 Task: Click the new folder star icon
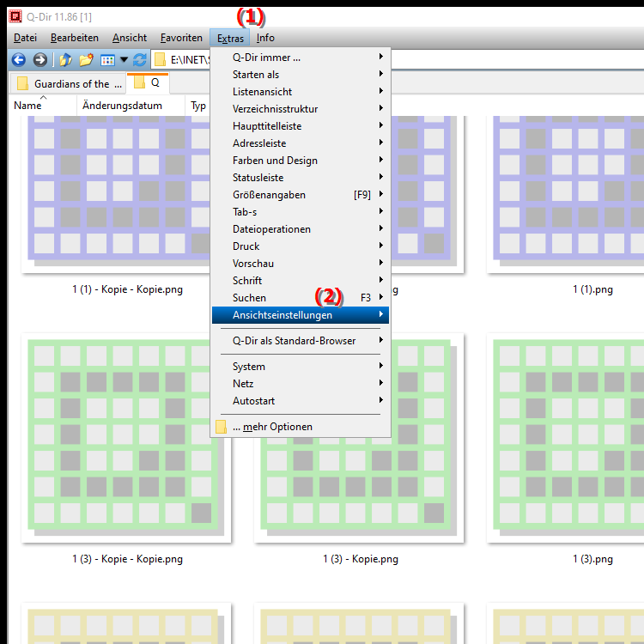pos(86,60)
